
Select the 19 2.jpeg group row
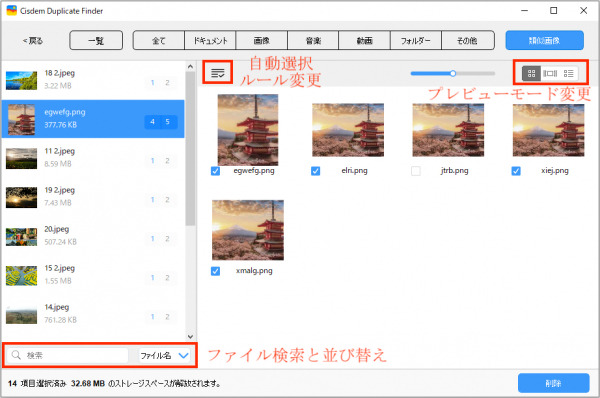93,197
